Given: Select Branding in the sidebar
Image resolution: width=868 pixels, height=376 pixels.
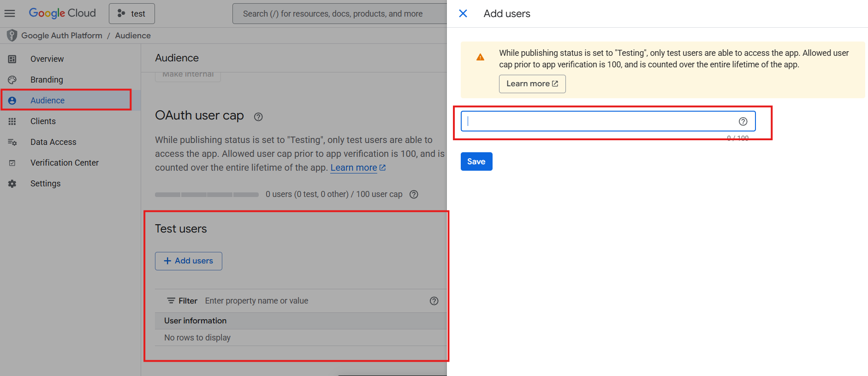Looking at the screenshot, I should pyautogui.click(x=47, y=80).
